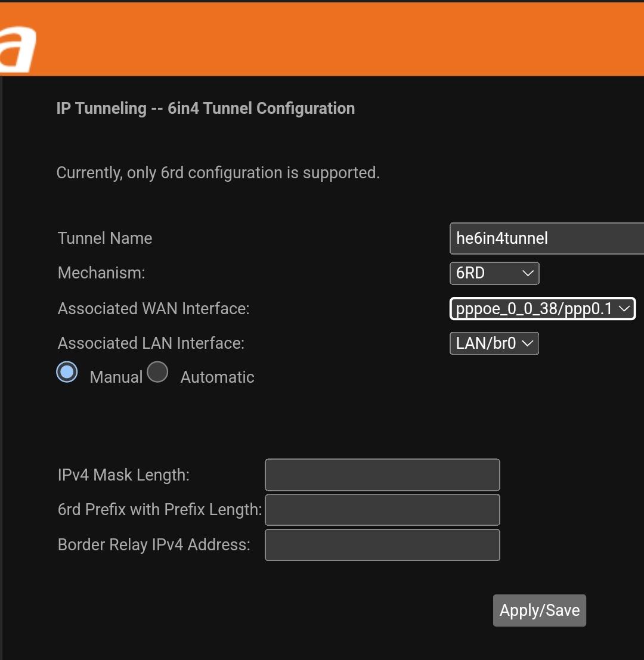Click the 6rd Prefix with Prefix Length label

(x=160, y=510)
